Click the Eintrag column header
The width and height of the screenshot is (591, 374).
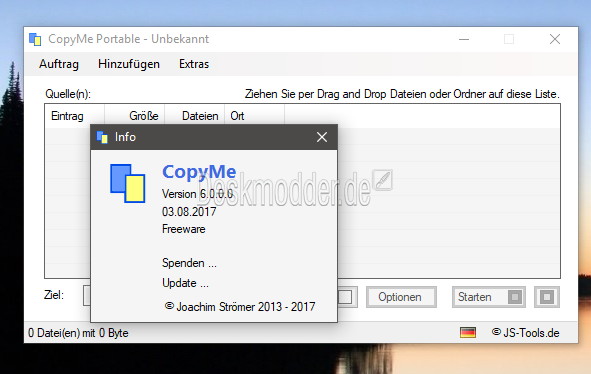pos(75,116)
